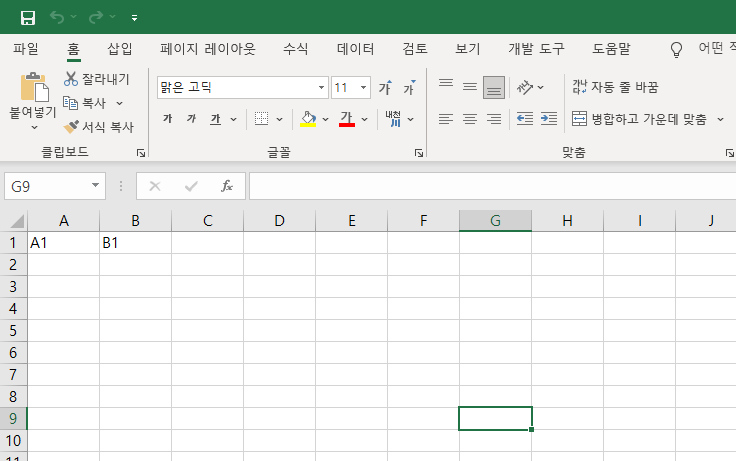The image size is (736, 461).
Task: Click the select all corner triangle
Action: pos(16,221)
